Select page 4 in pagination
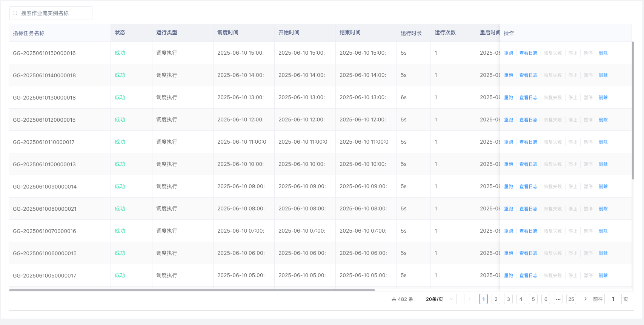Screen dimensions: 644x325 521,299
